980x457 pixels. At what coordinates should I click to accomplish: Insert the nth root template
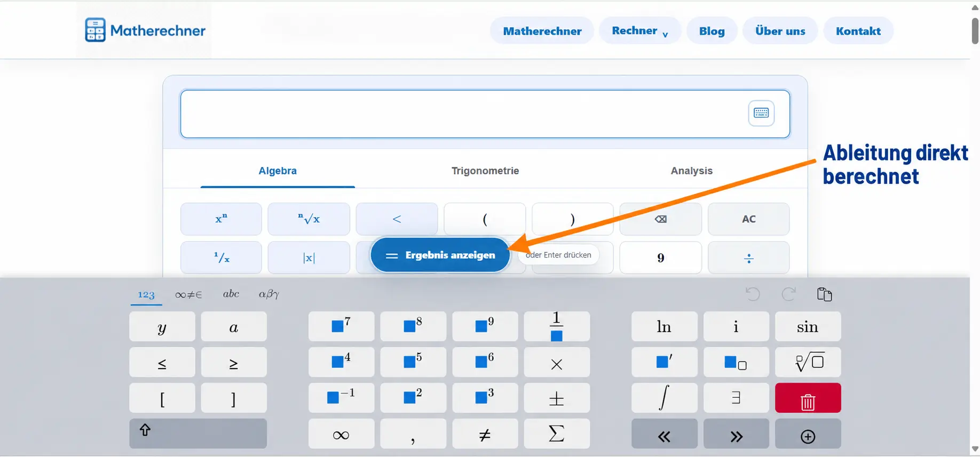tap(808, 362)
